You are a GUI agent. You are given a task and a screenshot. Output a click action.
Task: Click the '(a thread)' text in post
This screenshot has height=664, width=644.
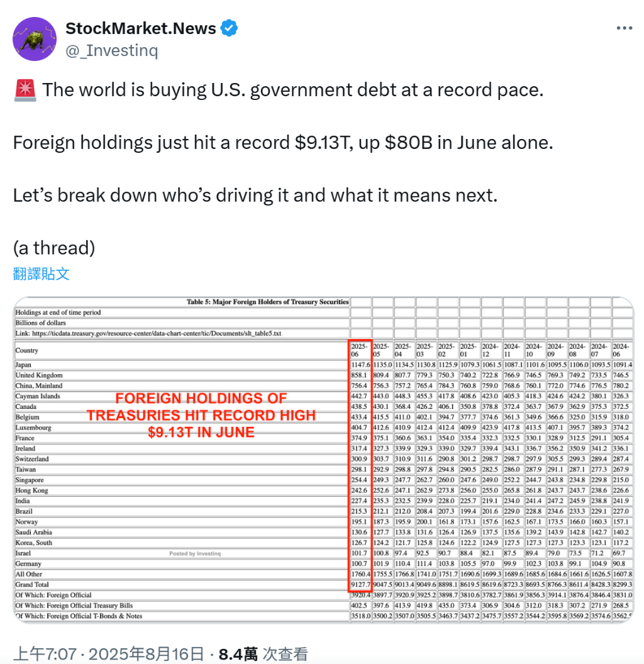click(x=54, y=248)
